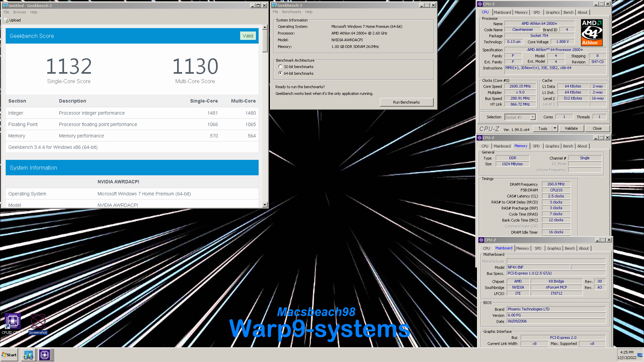Image resolution: width=644 pixels, height=362 pixels.
Task: Open Help menu in Geekbench 3 window
Action: 309,12
